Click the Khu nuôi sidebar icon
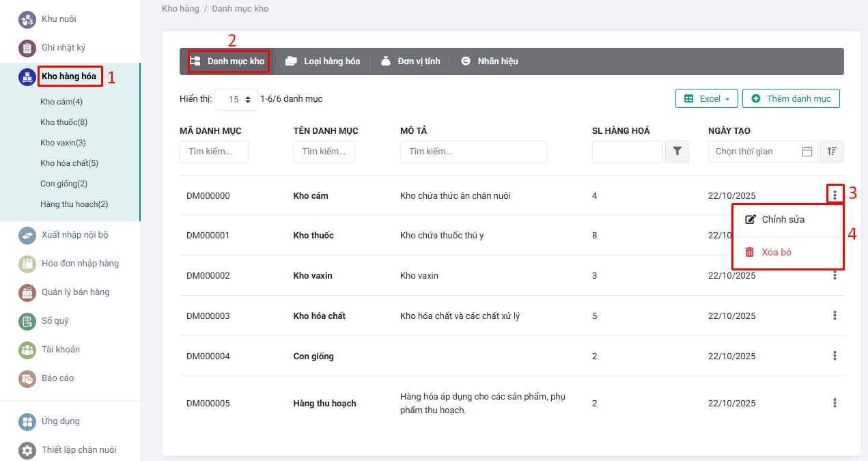Screen dimensions: 868x461 27,19
